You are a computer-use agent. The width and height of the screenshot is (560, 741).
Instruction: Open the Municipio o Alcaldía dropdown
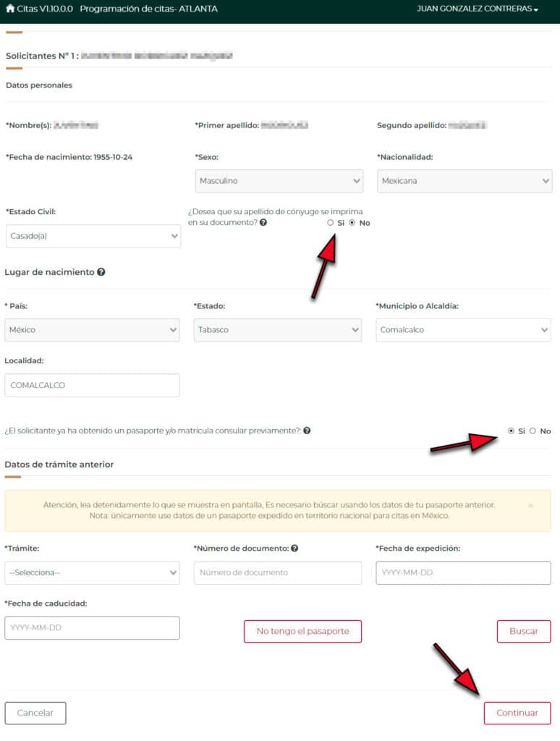tap(463, 330)
